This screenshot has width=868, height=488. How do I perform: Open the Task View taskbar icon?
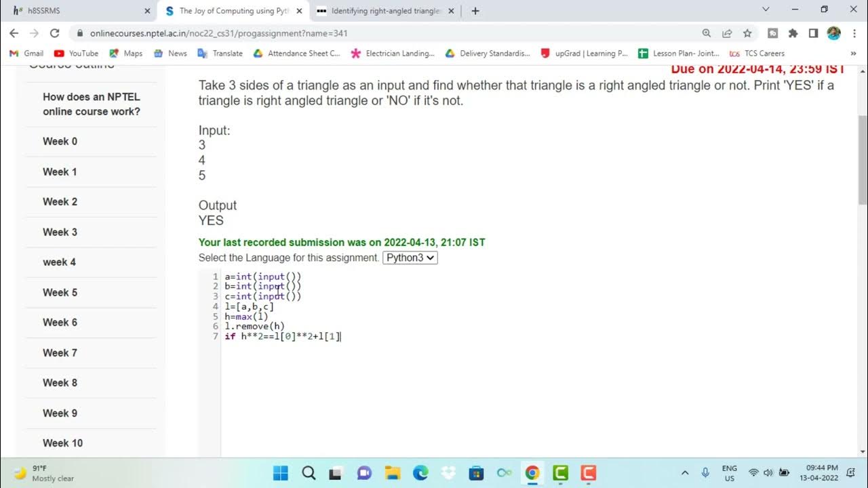[x=336, y=473]
